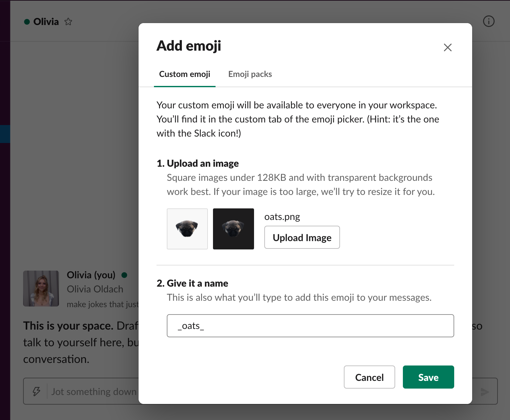Click the Olivia (you) sender name
This screenshot has height=420, width=510.
[x=91, y=275]
